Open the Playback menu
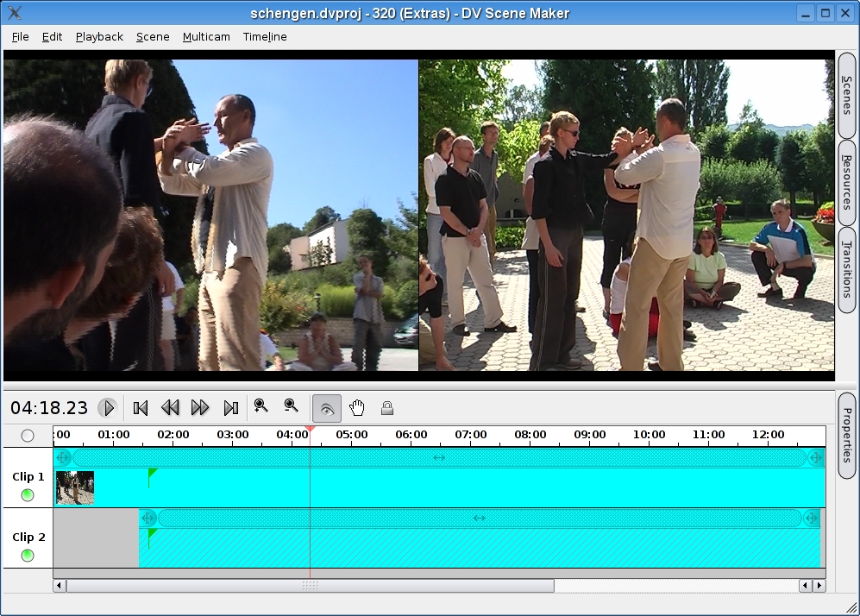 tap(99, 37)
